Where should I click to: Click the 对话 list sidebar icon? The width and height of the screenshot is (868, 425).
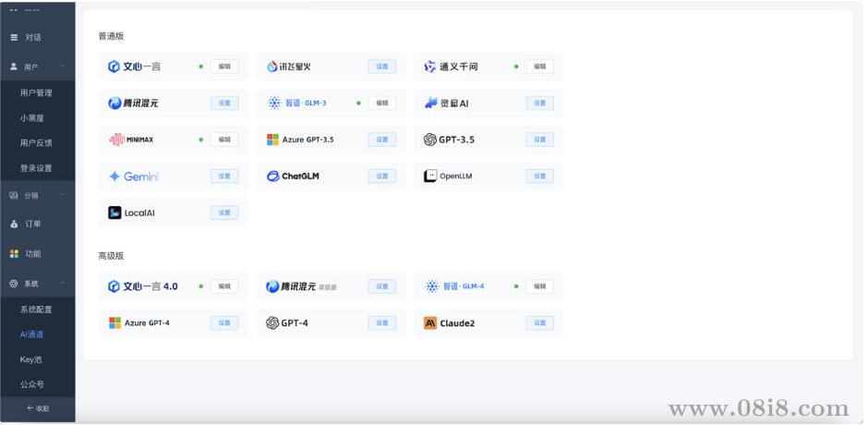[x=15, y=37]
